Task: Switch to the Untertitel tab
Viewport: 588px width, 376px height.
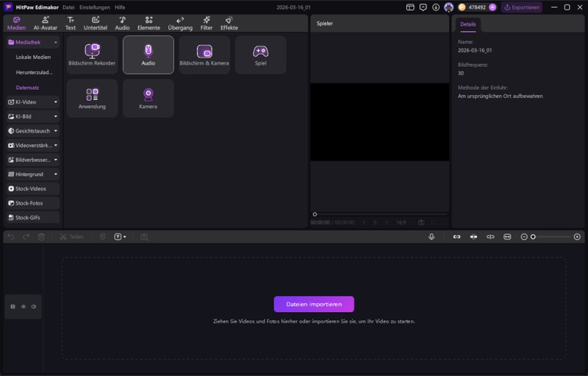Action: [x=95, y=24]
